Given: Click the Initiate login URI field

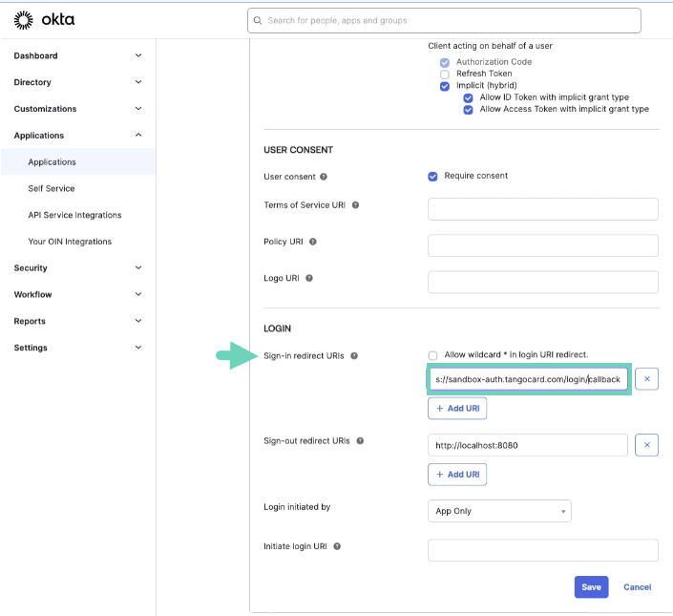Looking at the screenshot, I should point(543,550).
